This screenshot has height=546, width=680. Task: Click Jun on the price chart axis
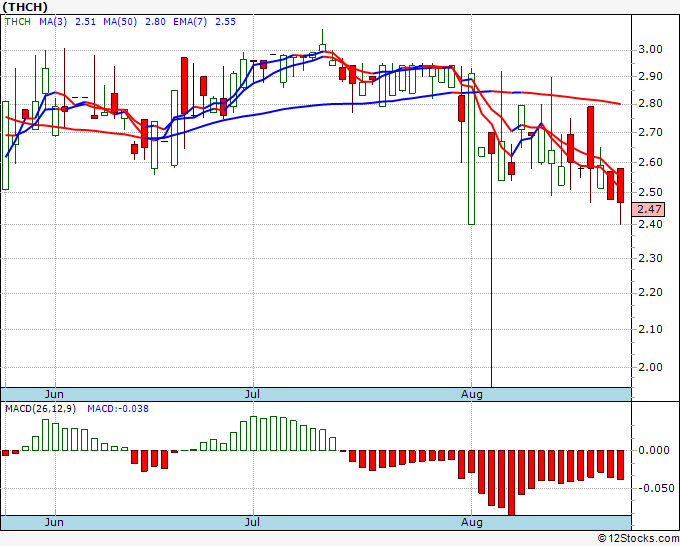point(54,394)
